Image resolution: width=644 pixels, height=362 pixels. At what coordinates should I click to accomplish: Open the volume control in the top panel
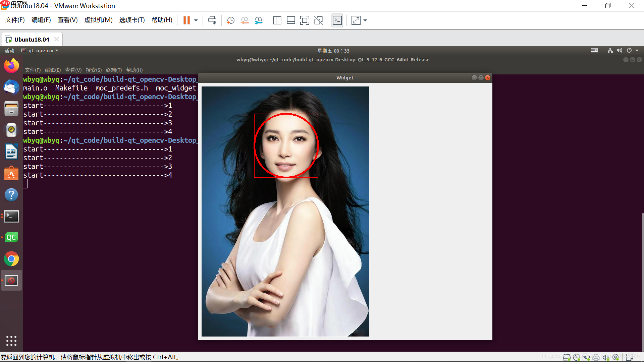620,50
